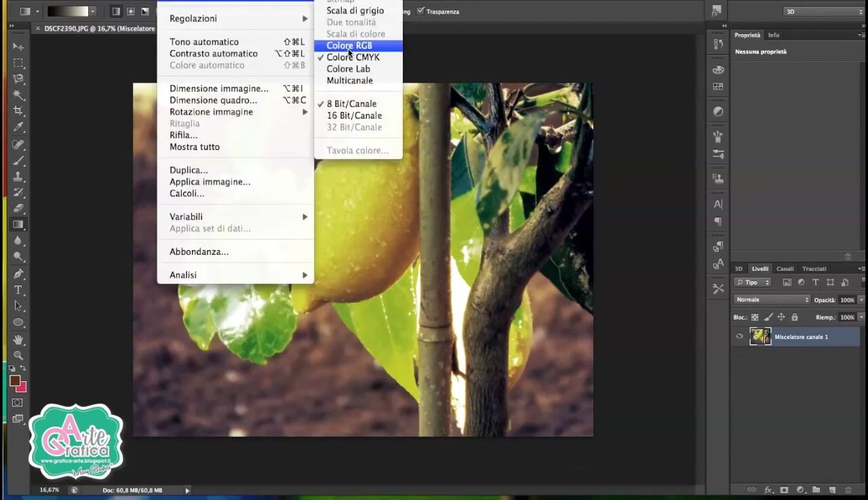868x500 pixels.
Task: Open the Swatches panel icon
Action: pyautogui.click(x=718, y=87)
